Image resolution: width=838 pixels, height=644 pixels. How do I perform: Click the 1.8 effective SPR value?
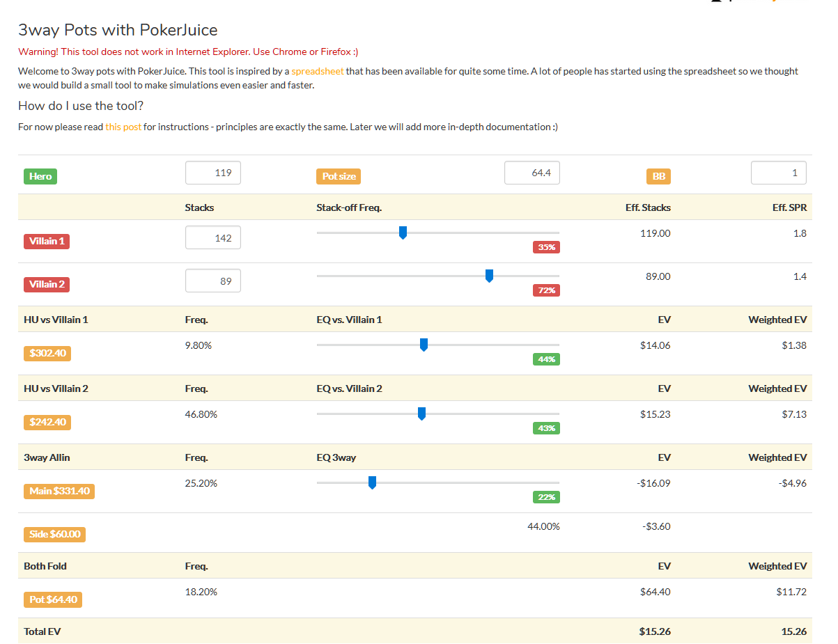click(x=800, y=233)
